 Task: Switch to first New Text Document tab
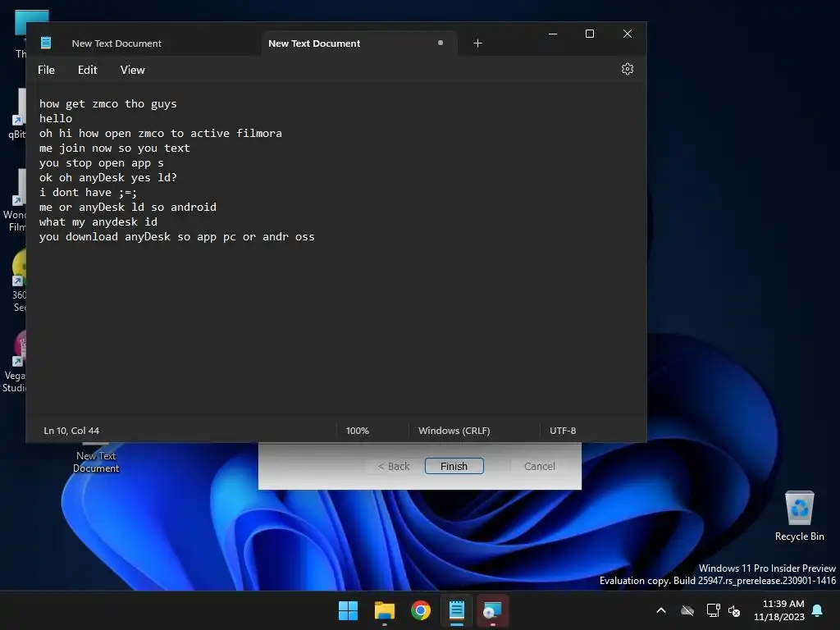(116, 43)
